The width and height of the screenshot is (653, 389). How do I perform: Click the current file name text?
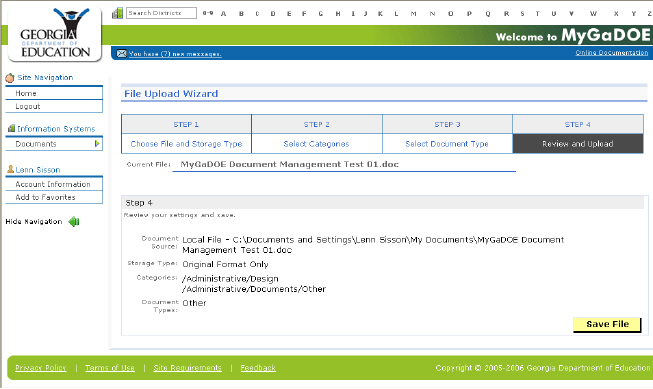click(289, 164)
